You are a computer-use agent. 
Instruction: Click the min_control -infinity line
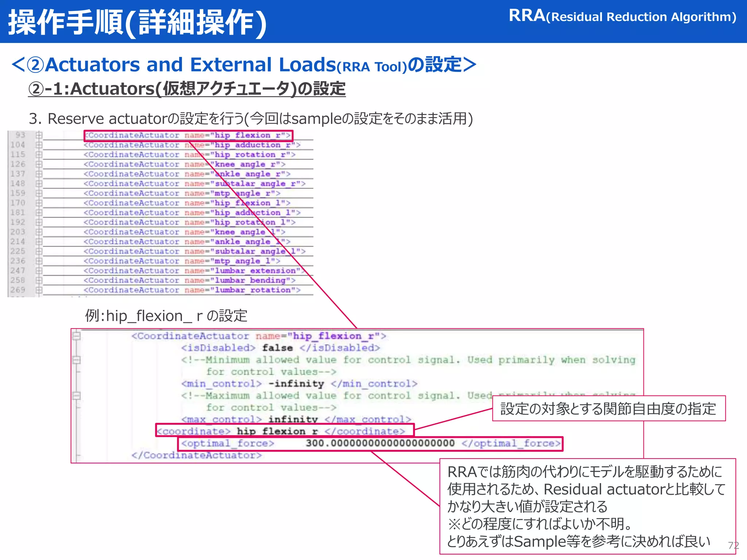(299, 384)
